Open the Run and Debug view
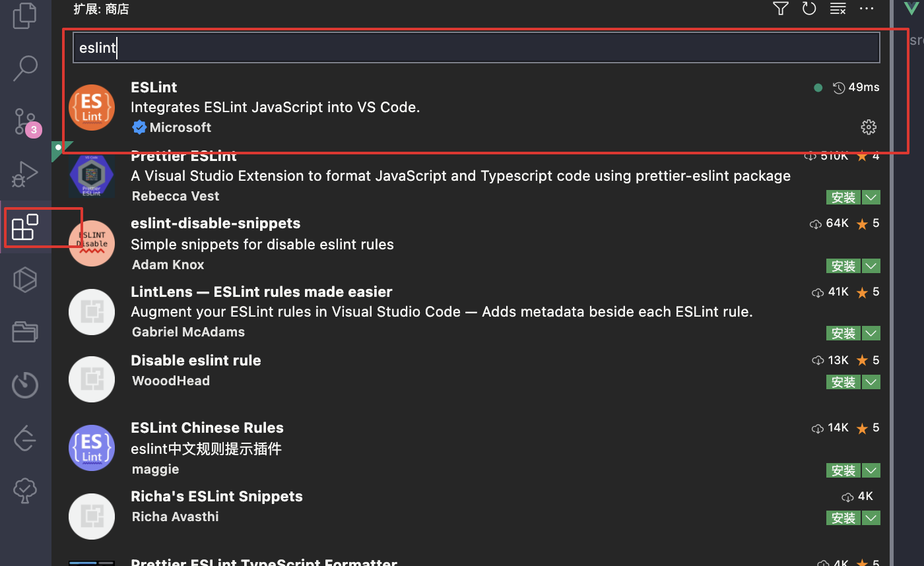Viewport: 924px width, 566px height. point(25,174)
